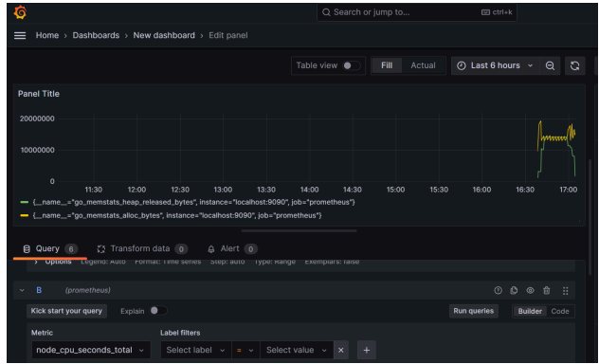Screen dimensions: 599x364
Task: Click the go_memstats_alloc_bytes legend label
Action: tap(177, 215)
